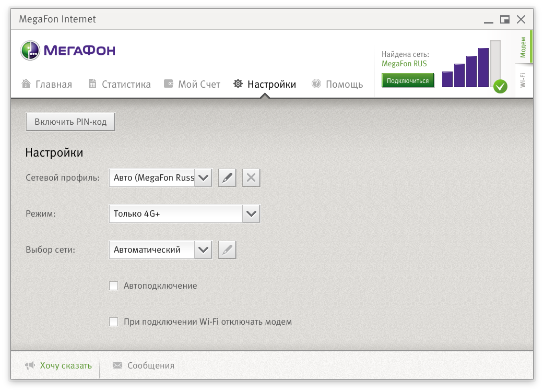Switch to the Мой Счет tab

[x=192, y=84]
